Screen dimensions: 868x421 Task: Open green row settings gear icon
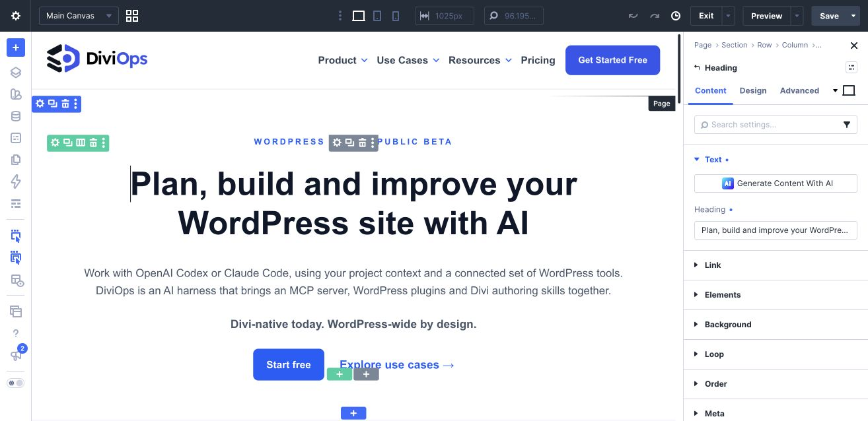[x=55, y=143]
